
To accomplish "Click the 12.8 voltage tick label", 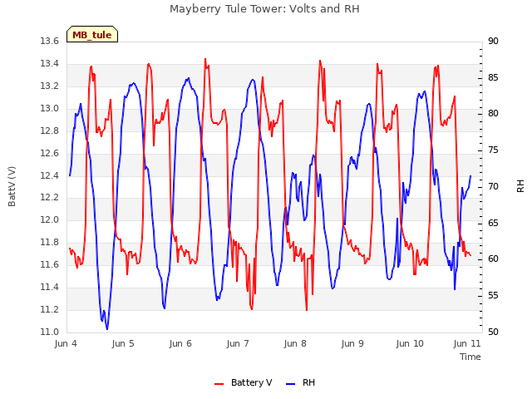I will pyautogui.click(x=50, y=131).
